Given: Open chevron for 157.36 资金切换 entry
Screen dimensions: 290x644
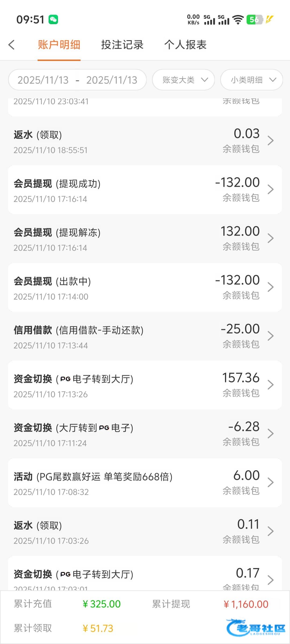Looking at the screenshot, I should coord(270,385).
